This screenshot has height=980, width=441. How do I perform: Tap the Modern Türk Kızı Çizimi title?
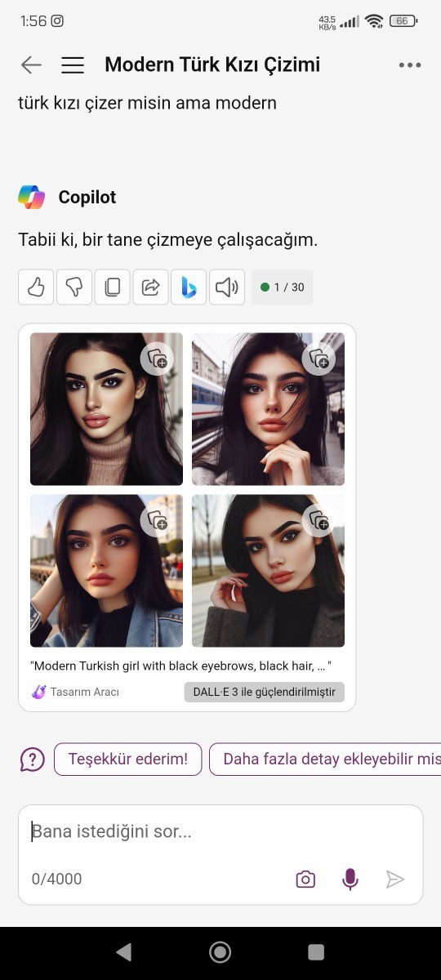212,65
